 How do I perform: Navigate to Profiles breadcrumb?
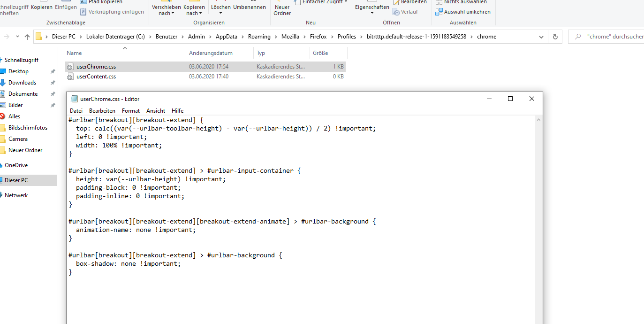click(x=347, y=37)
